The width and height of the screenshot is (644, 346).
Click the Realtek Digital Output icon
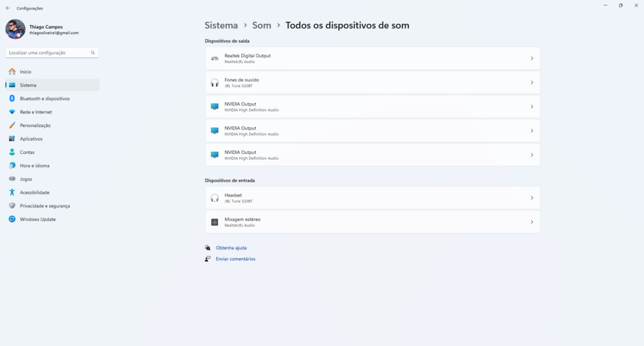[214, 59]
